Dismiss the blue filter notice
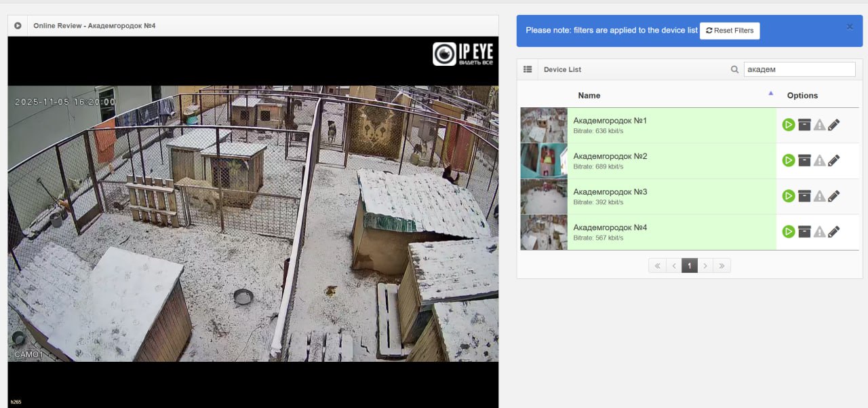 click(850, 27)
